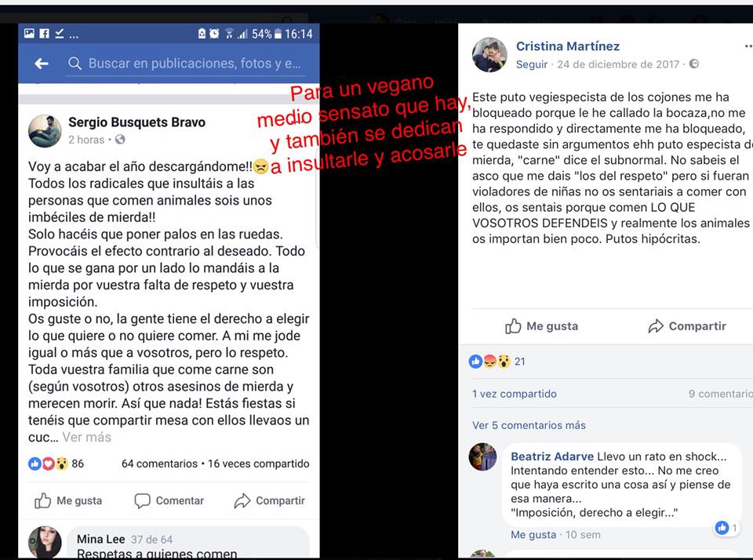Click the search magnifier icon
Screen dimensions: 753x560
pos(75,64)
